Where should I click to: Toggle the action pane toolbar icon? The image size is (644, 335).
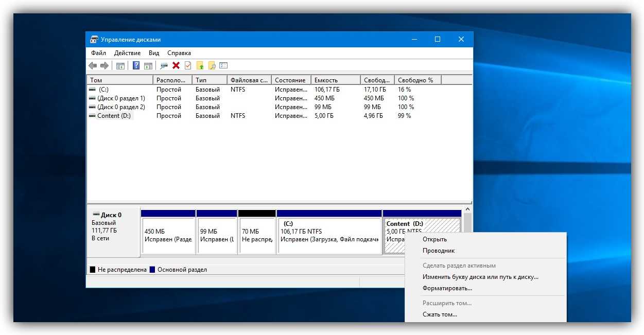pyautogui.click(x=148, y=65)
